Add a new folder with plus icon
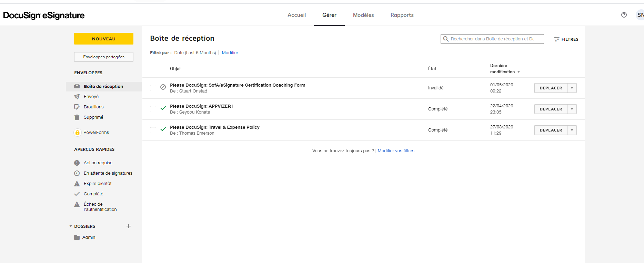Viewport: 644px width, 263px height. [129, 226]
